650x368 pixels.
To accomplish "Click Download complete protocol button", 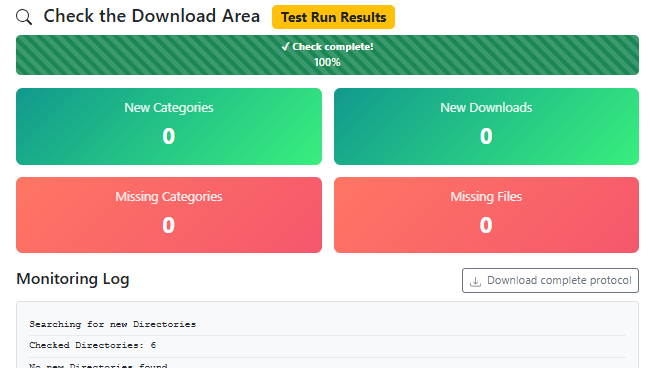I will (550, 281).
